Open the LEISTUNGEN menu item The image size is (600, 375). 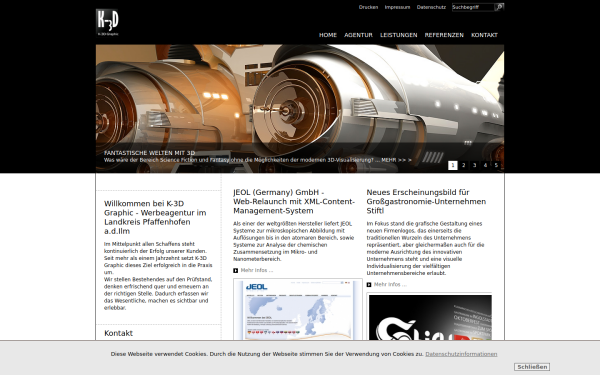(399, 35)
